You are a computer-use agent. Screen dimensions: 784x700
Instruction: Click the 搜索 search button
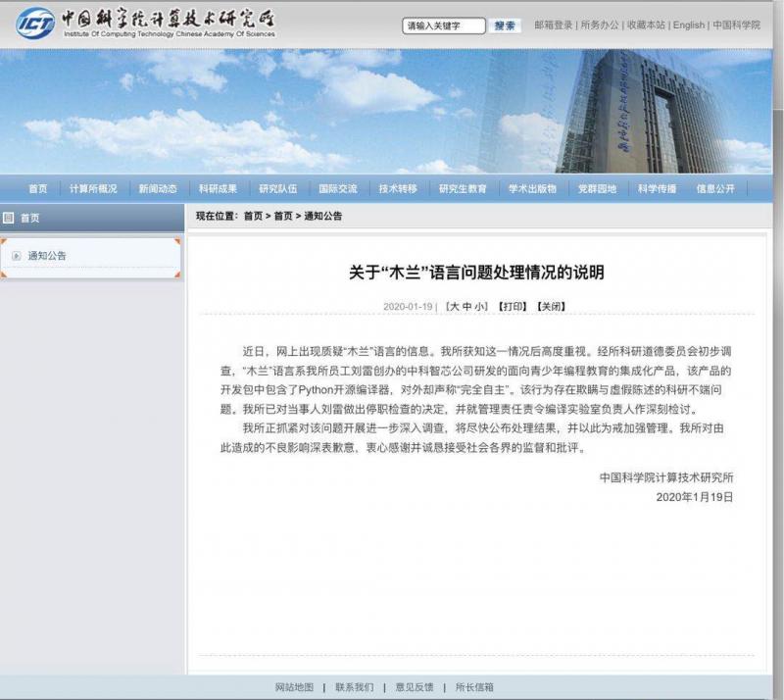pyautogui.click(x=505, y=25)
